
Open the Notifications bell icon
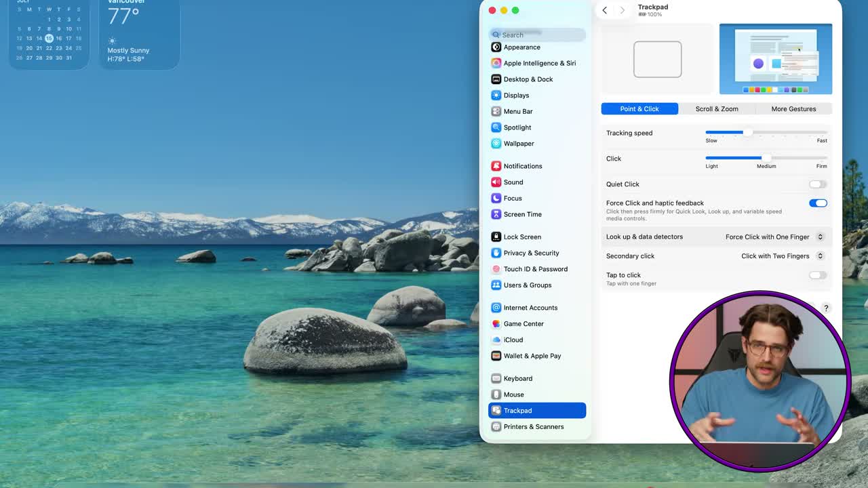pyautogui.click(x=496, y=166)
